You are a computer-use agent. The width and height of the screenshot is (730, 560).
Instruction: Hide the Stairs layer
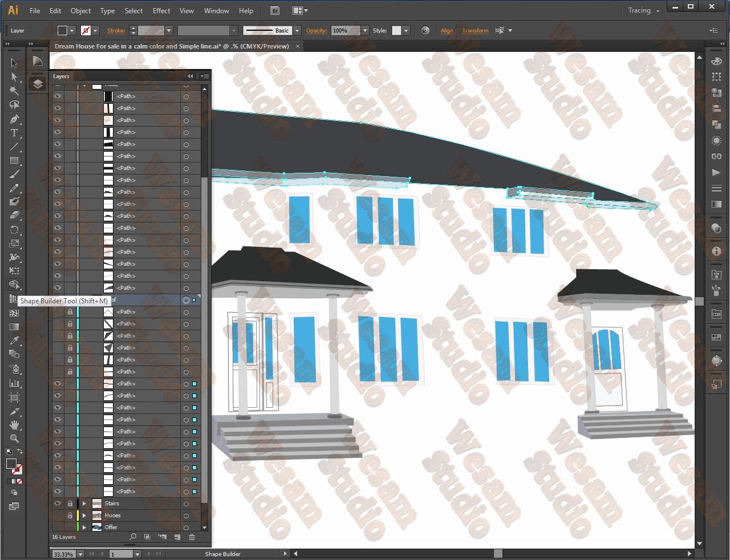click(x=58, y=504)
